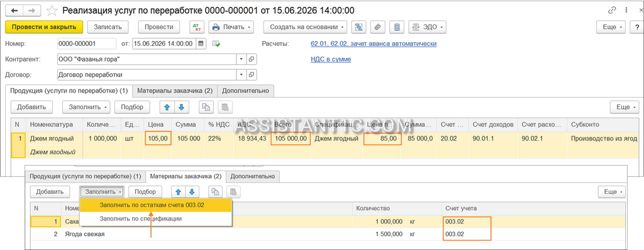644x250 pixels.
Task: Show postings with the Дт/Кт icon
Action: tap(197, 27)
